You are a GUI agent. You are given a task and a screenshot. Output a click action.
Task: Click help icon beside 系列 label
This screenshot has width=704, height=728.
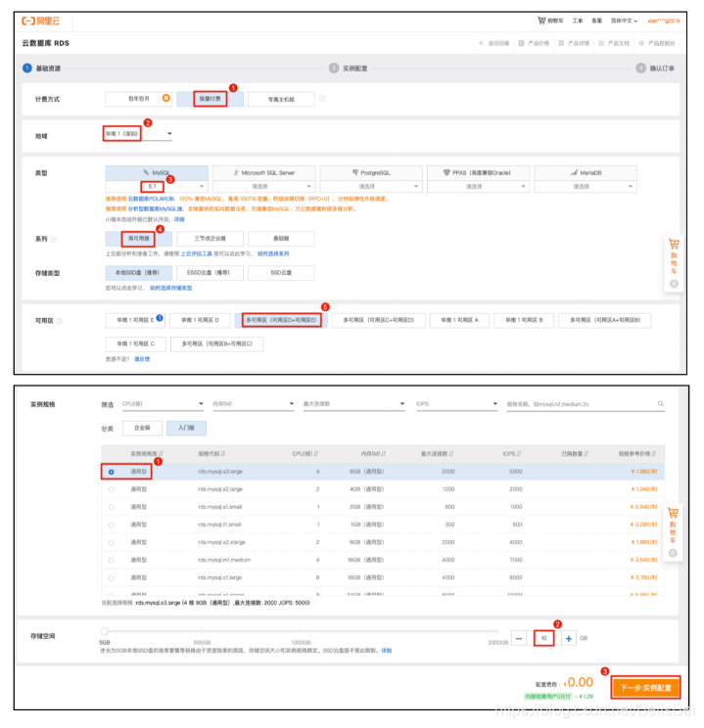[x=54, y=239]
